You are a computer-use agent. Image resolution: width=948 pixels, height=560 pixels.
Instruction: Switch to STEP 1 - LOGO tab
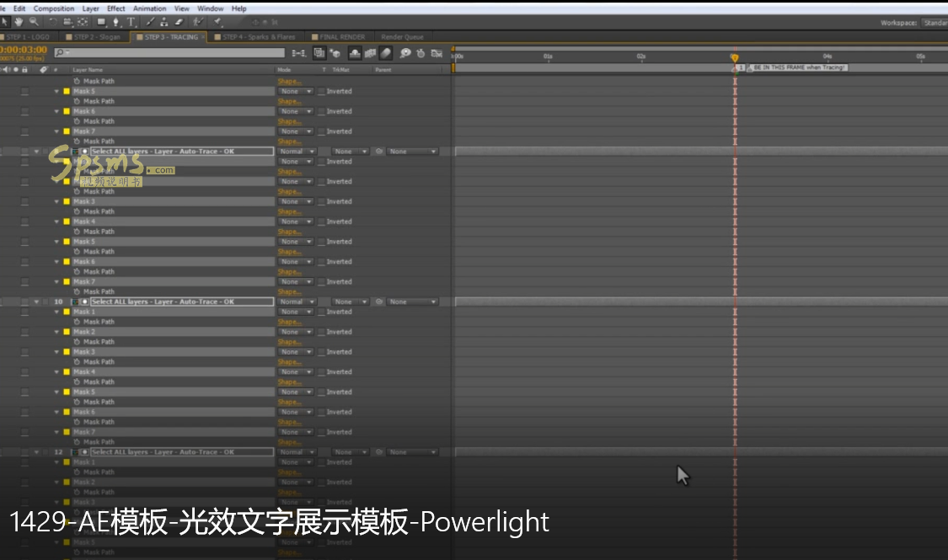[28, 37]
